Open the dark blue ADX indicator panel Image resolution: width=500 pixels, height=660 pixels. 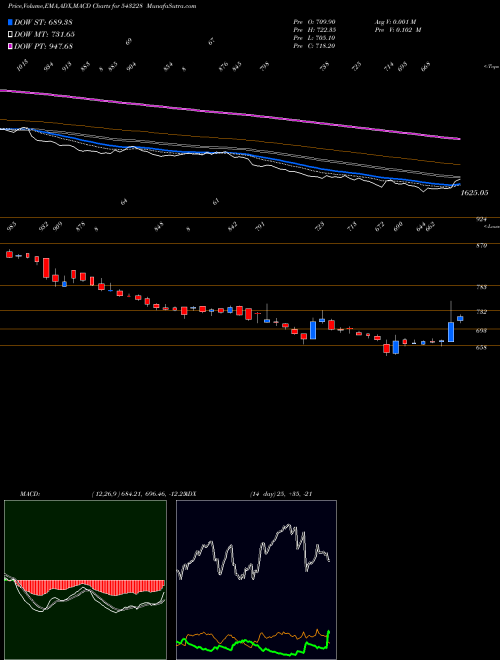coord(256,580)
